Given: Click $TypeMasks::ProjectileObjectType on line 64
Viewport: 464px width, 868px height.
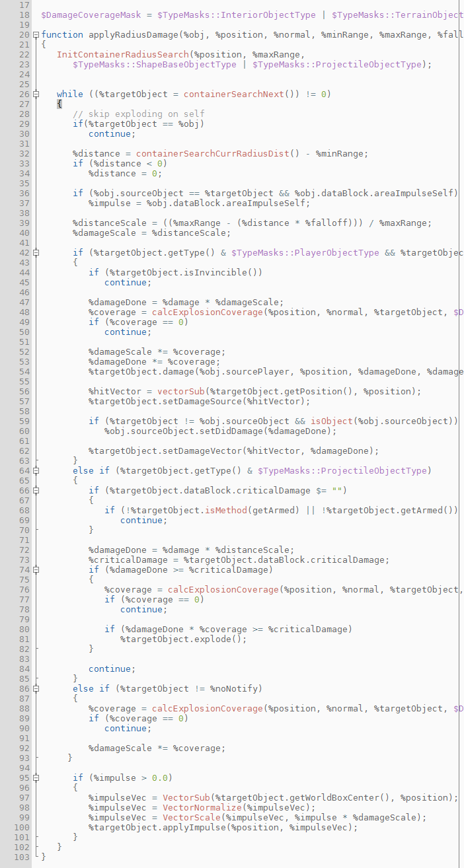Looking at the screenshot, I should (x=344, y=470).
